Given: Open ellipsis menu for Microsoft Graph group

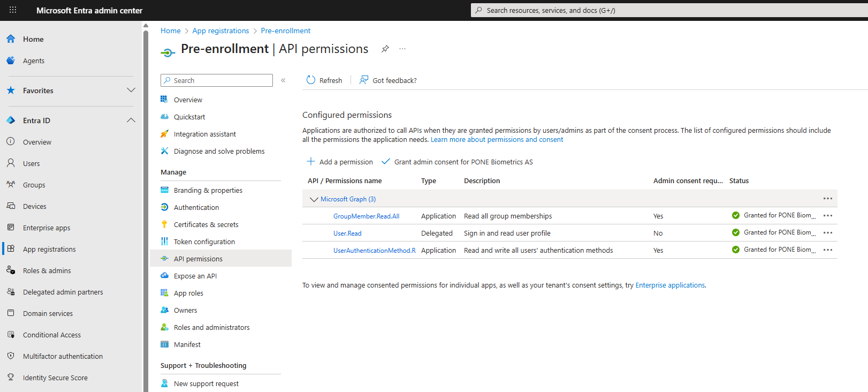Looking at the screenshot, I should pos(828,199).
